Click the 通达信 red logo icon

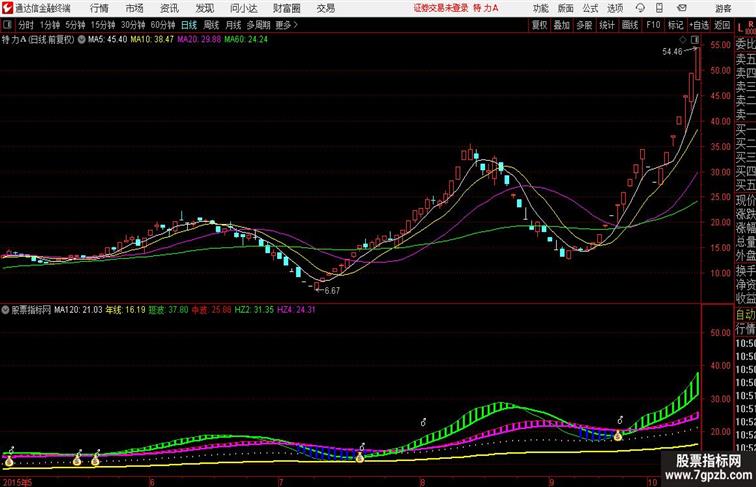7,8
